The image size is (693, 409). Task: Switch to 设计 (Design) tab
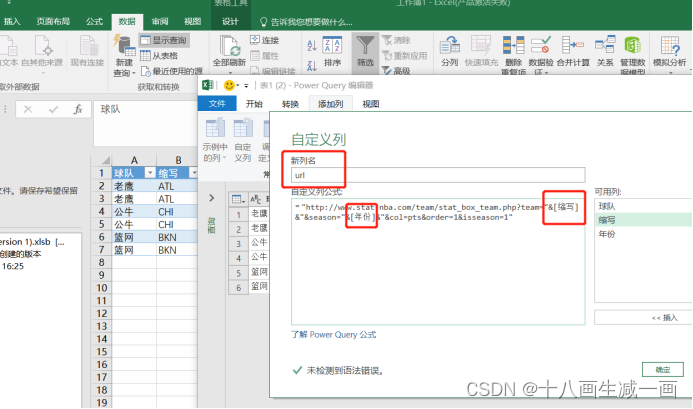pos(230,21)
